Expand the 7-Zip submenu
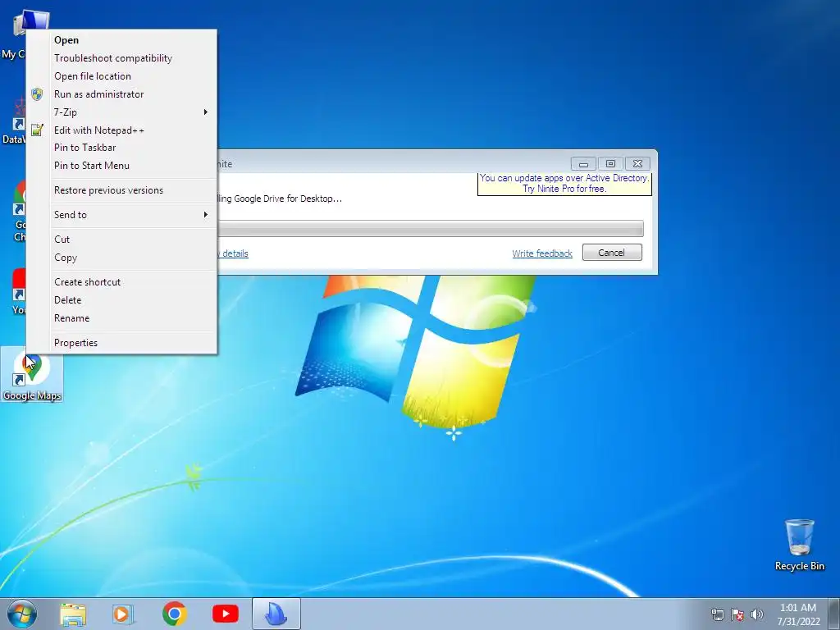Screen dimensions: 840x630 pyautogui.click(x=121, y=112)
